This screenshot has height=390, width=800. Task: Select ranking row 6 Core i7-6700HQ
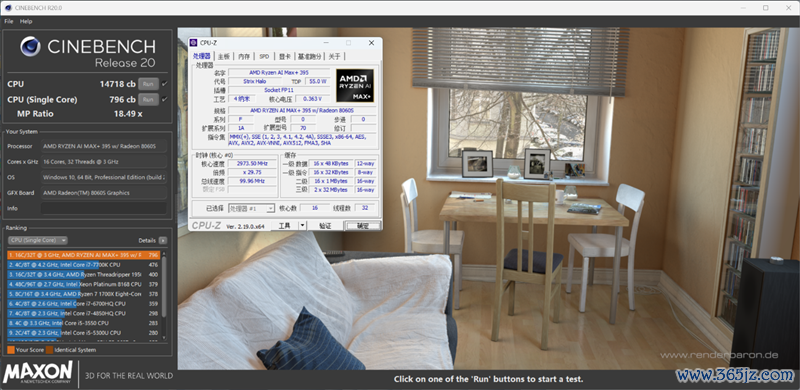84,303
